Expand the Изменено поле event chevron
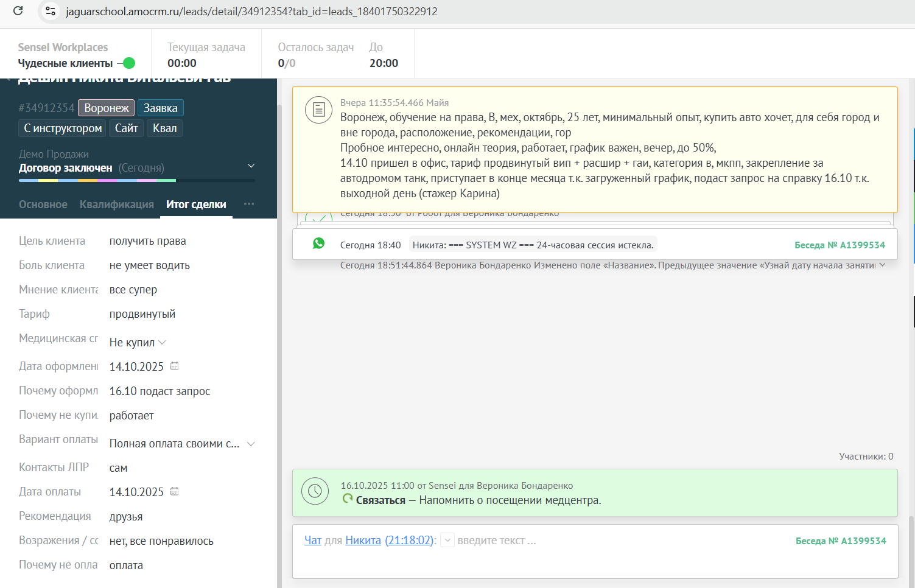The width and height of the screenshot is (915, 588). (882, 265)
